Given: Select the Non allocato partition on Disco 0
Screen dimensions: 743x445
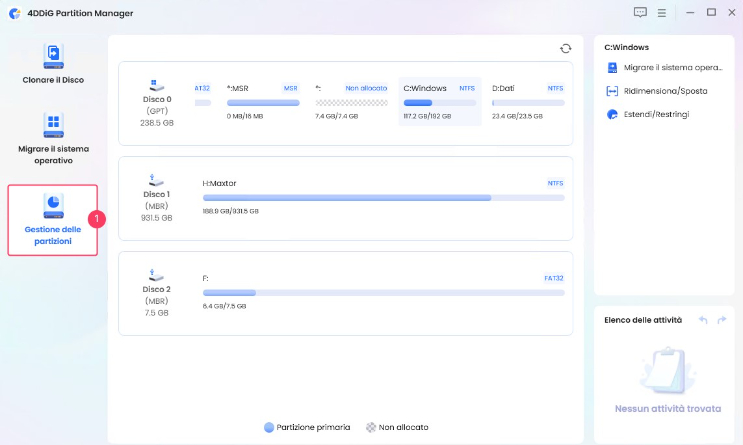Looking at the screenshot, I should (x=351, y=101).
